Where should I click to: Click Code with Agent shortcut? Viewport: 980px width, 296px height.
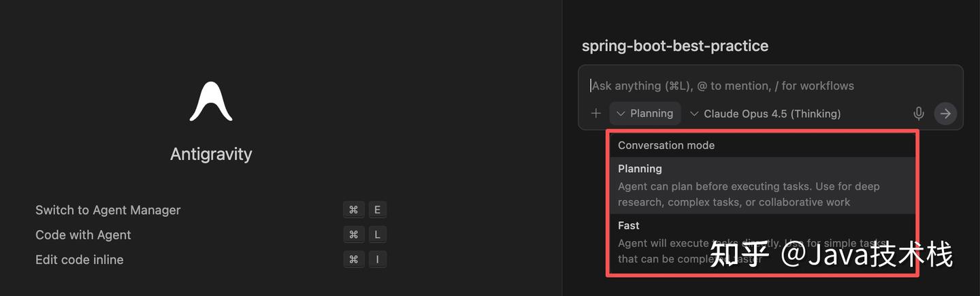coord(83,235)
